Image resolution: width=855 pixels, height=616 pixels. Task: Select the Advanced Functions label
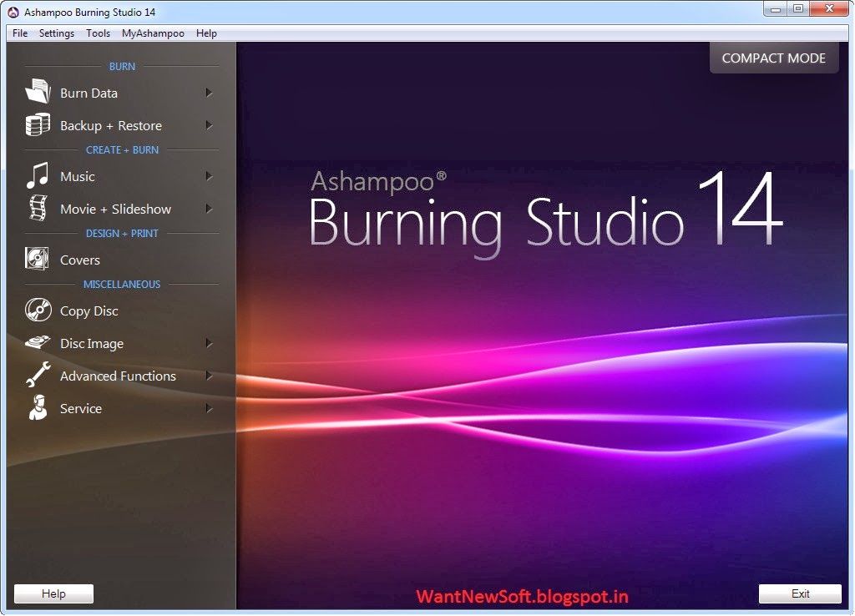click(x=118, y=376)
